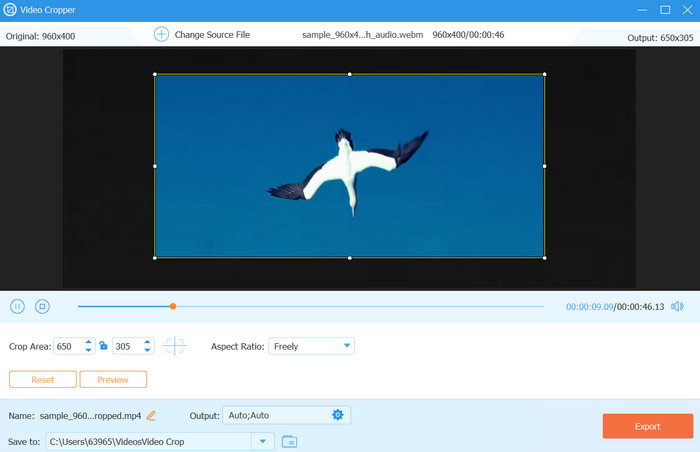This screenshot has height=452, width=700.
Task: Decrease the crop height value
Action: pos(148,350)
